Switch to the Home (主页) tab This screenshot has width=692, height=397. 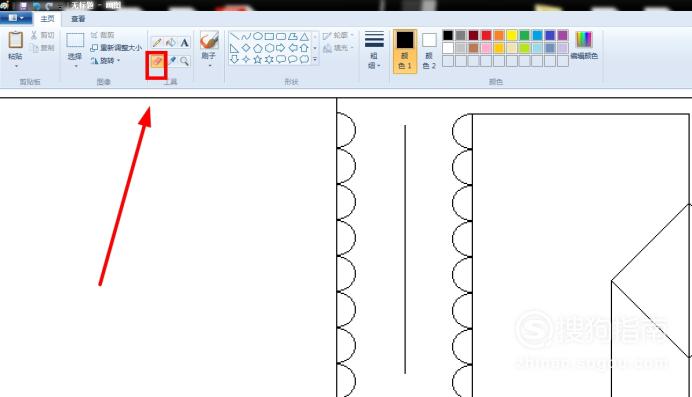[47, 19]
